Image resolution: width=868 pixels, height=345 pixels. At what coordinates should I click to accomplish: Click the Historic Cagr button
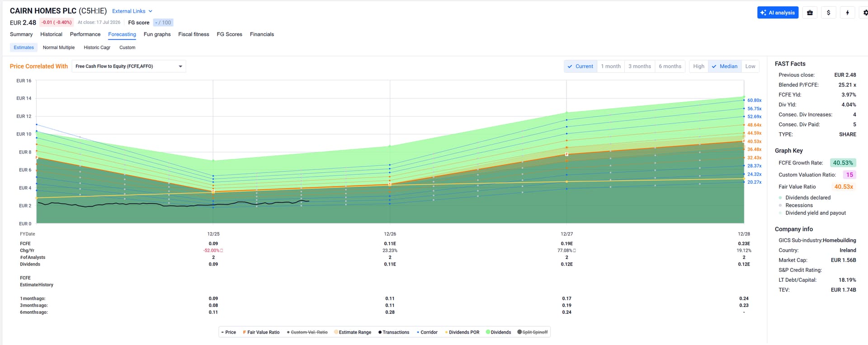[x=97, y=47]
